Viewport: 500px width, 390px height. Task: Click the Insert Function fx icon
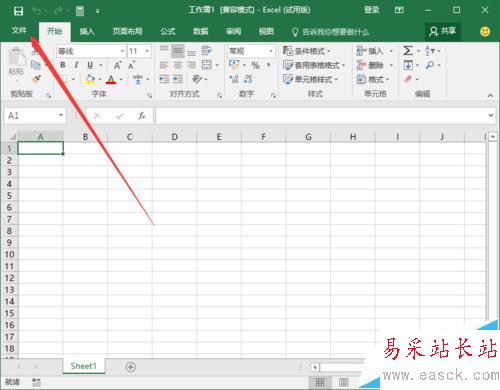(x=142, y=116)
